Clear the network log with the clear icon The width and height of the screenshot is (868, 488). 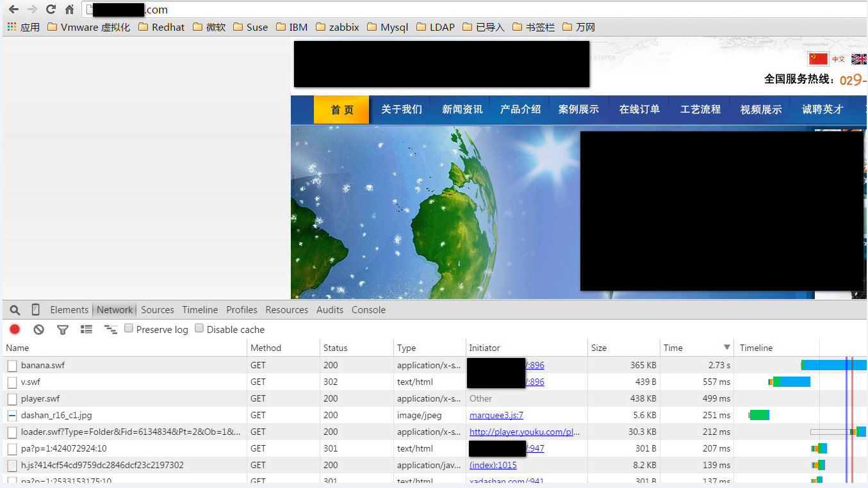coord(39,329)
